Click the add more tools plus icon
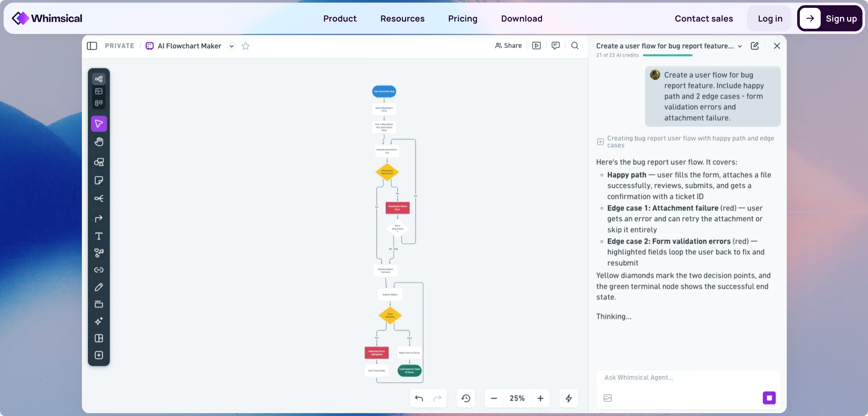 [99, 355]
